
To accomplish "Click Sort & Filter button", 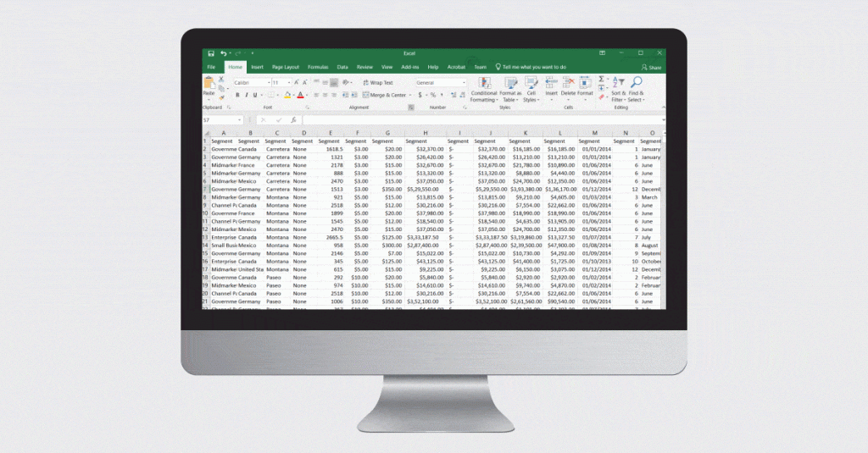I will tap(618, 88).
